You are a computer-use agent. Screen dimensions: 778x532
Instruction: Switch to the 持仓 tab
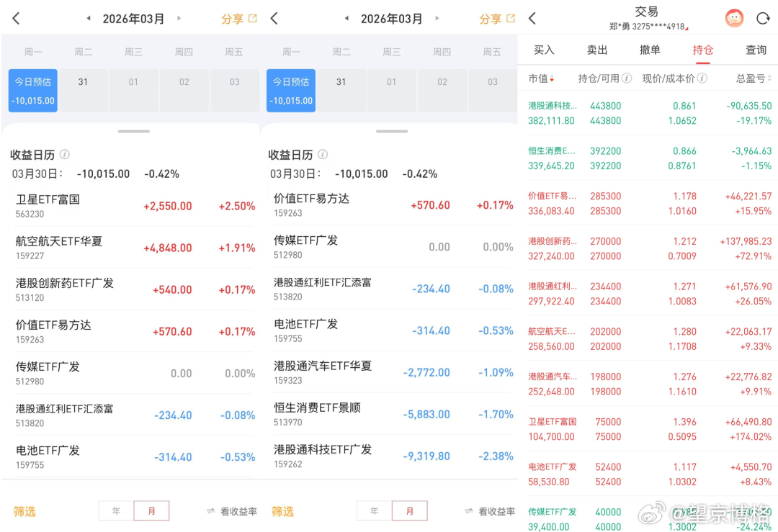point(702,50)
